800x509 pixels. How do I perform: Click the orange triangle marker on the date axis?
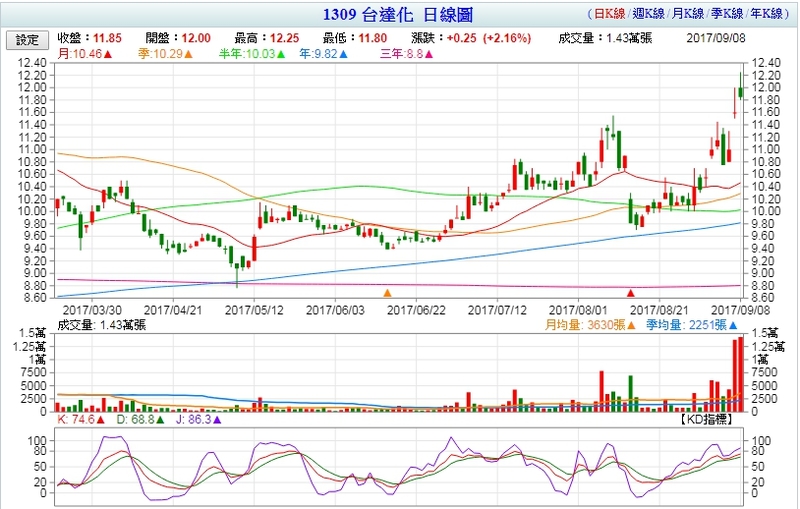click(387, 293)
